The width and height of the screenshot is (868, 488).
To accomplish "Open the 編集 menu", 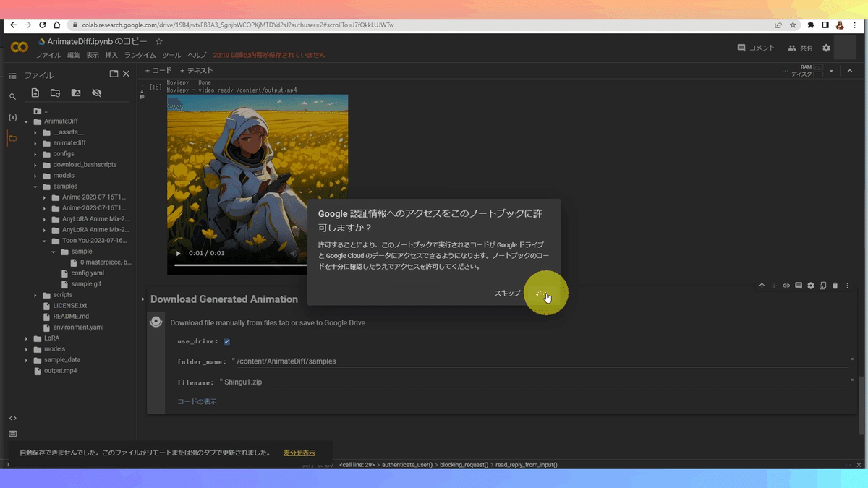I will (74, 55).
